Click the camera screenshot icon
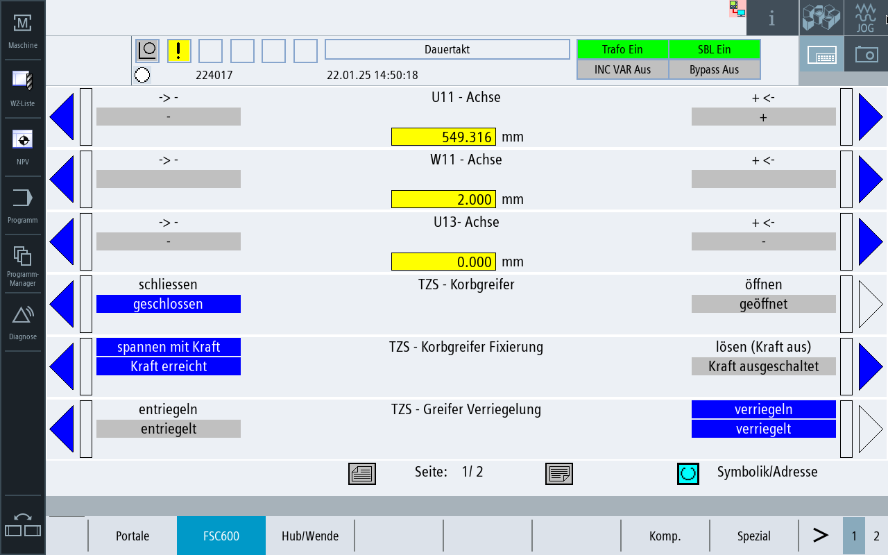 (865, 56)
